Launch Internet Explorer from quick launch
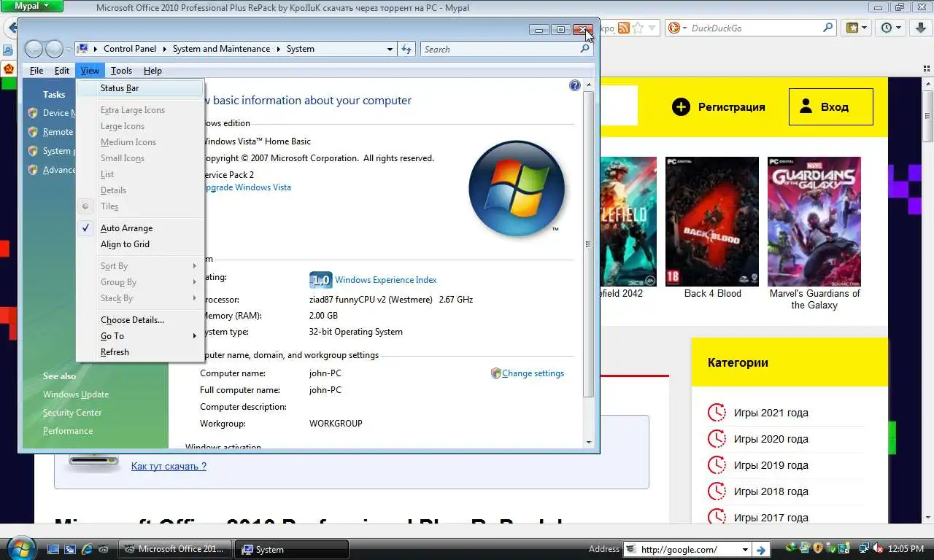The image size is (934, 560). 88,549
